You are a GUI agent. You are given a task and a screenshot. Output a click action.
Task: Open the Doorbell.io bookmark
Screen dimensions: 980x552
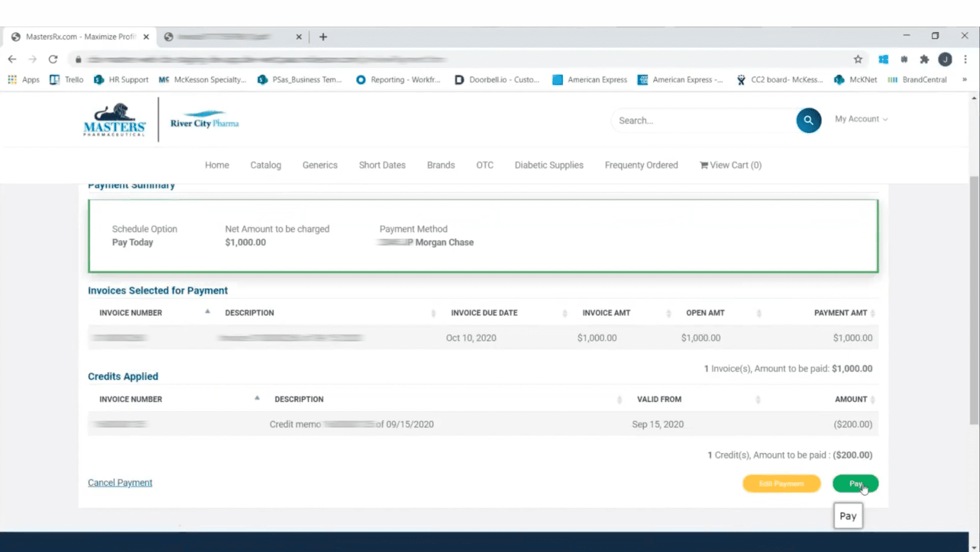pyautogui.click(x=497, y=80)
